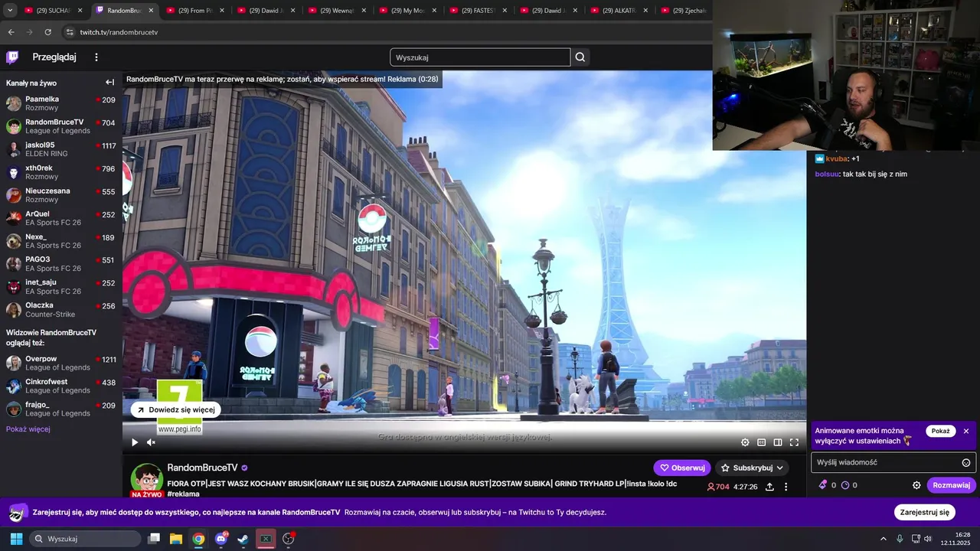This screenshot has width=980, height=551.
Task: Open ArQuel EA Sports FC 26 channel
Action: tap(60, 218)
